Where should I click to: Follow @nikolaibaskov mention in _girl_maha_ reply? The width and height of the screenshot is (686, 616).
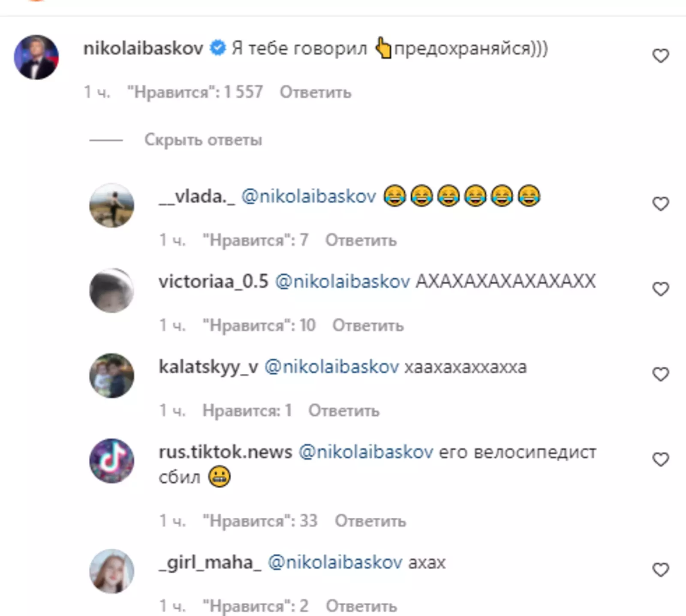point(335,562)
